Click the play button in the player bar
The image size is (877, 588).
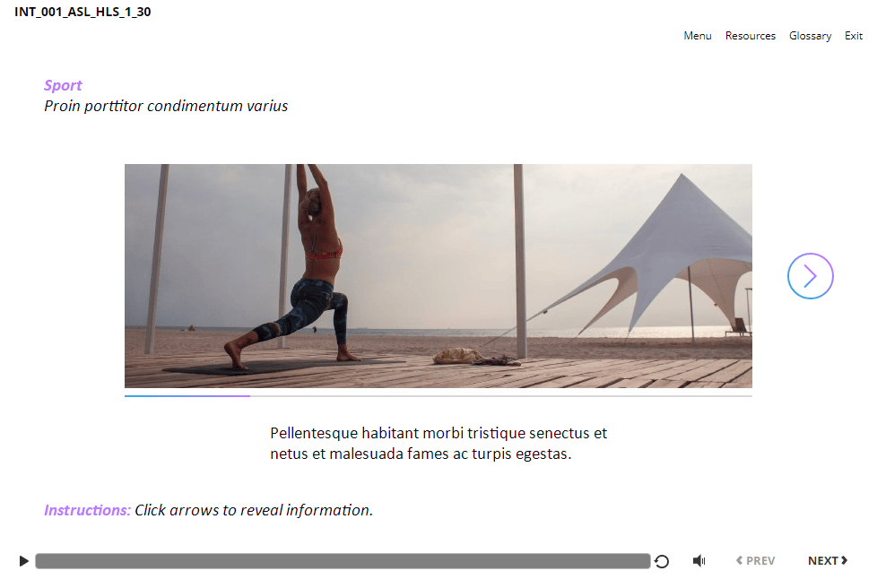(x=23, y=560)
